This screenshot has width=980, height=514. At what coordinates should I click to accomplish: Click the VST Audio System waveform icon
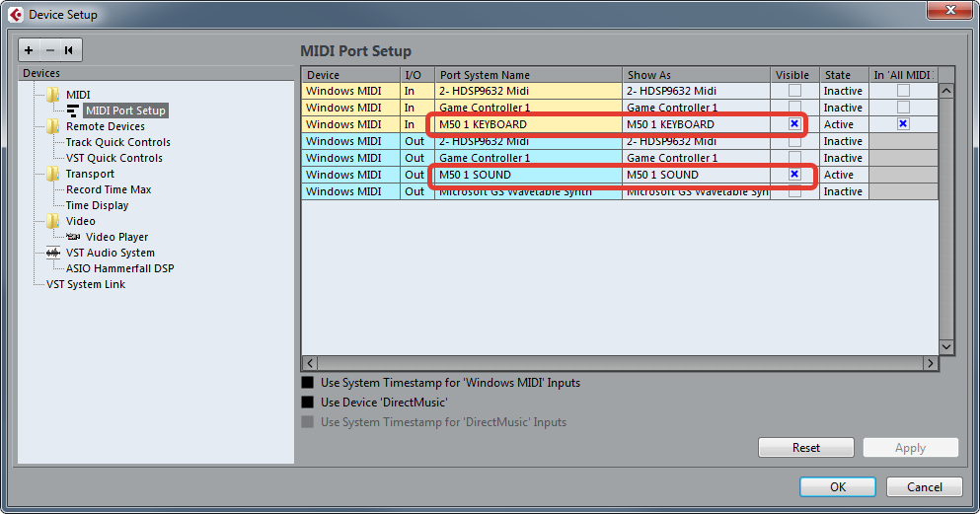[53, 253]
